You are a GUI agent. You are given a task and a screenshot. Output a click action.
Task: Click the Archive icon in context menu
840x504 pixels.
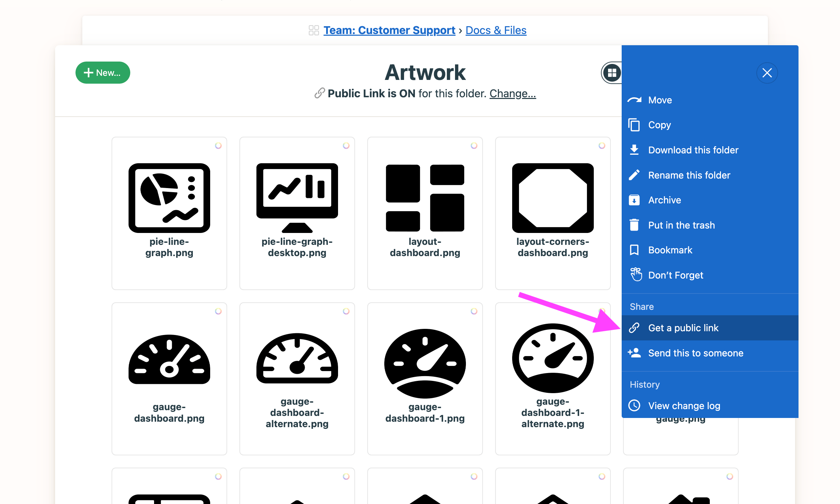pos(634,200)
